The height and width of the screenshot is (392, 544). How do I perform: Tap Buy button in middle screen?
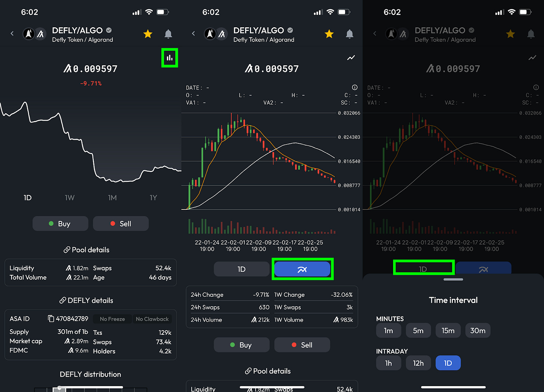point(242,345)
